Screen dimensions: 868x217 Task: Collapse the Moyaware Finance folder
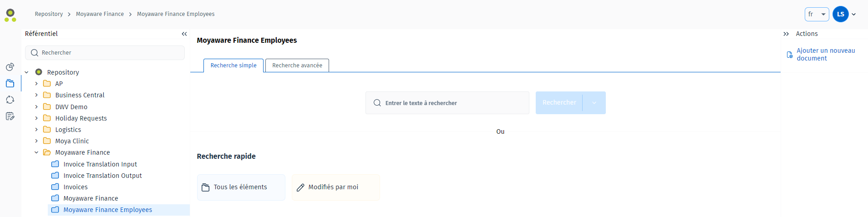coord(36,152)
